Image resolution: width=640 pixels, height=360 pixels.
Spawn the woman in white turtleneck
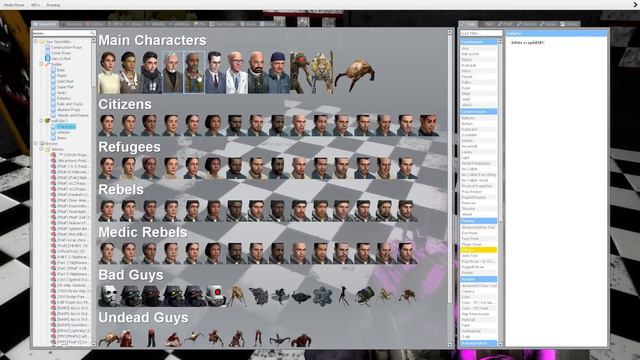pos(109,73)
